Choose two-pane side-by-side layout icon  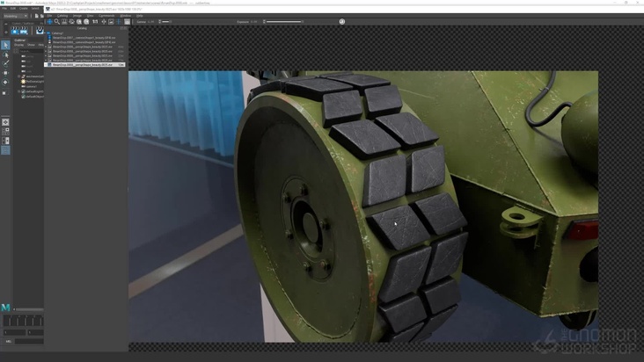click(5, 141)
